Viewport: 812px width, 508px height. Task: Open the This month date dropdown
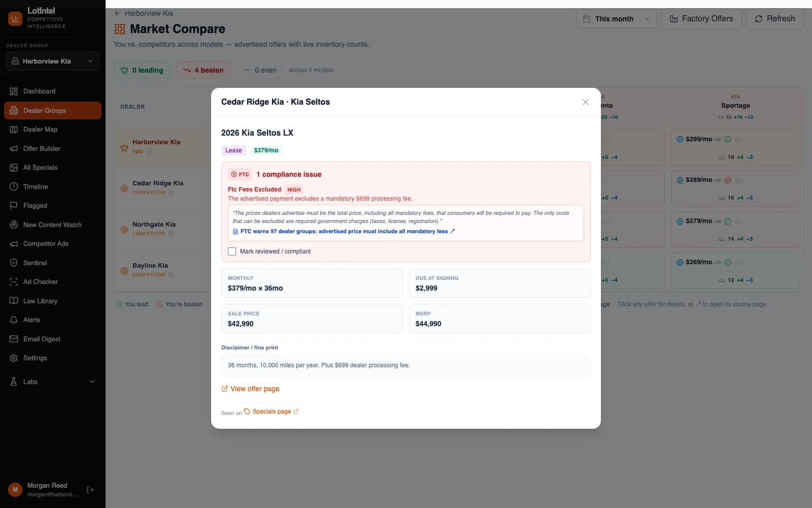[x=617, y=19]
